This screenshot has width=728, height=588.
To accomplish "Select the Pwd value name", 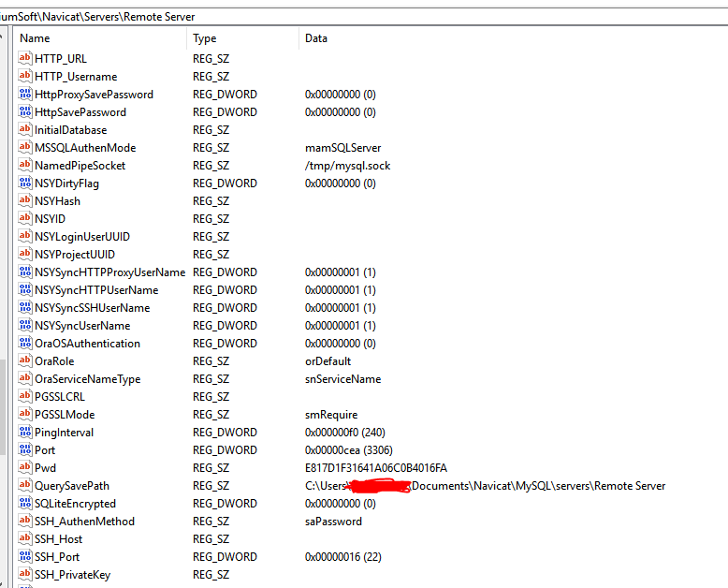I will [x=45, y=468].
